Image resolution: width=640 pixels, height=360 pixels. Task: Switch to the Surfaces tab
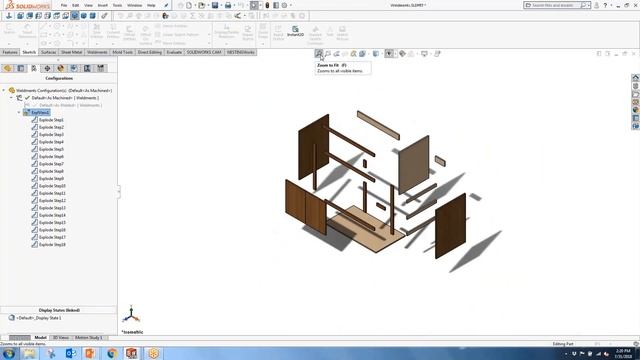click(x=49, y=52)
